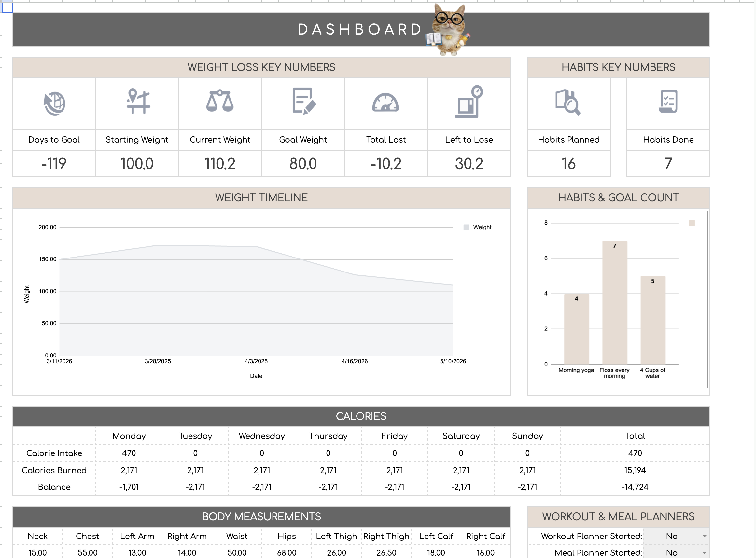Click the magnifier document icon above Habits Planned
The height and width of the screenshot is (558, 756).
pyautogui.click(x=568, y=102)
